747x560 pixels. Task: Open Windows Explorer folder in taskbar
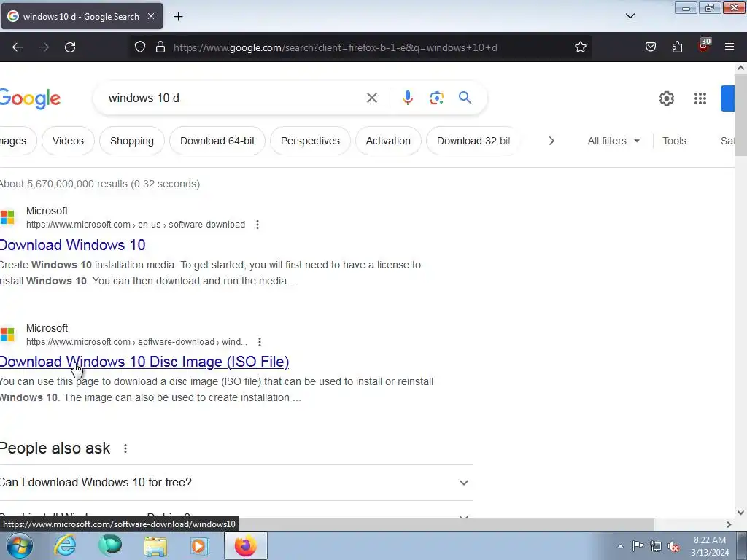point(155,546)
